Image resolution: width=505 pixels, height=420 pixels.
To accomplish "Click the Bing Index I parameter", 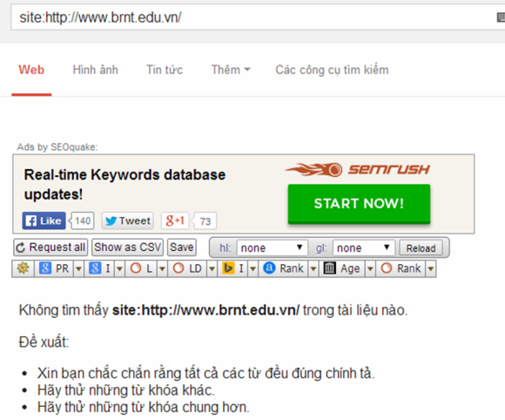I will [x=233, y=268].
